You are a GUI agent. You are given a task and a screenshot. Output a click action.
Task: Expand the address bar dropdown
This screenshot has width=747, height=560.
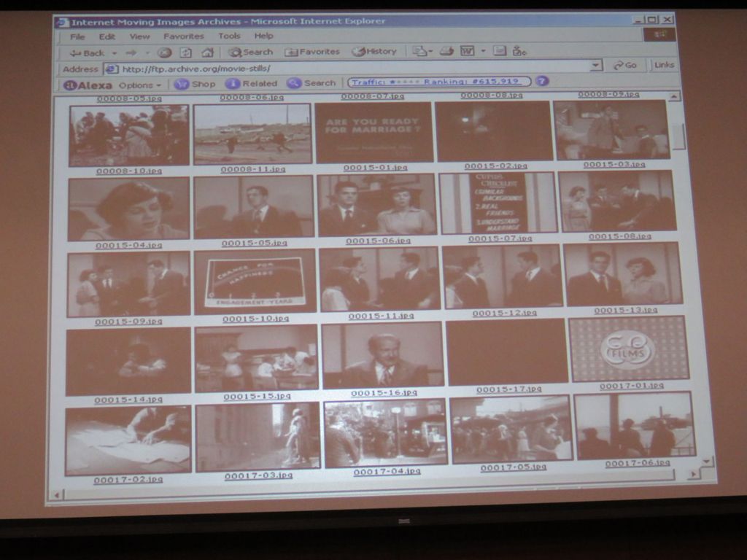[x=595, y=65]
